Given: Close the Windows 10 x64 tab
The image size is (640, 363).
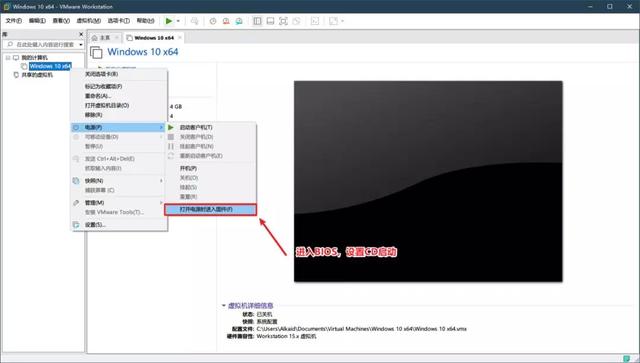Looking at the screenshot, I should click(x=180, y=38).
